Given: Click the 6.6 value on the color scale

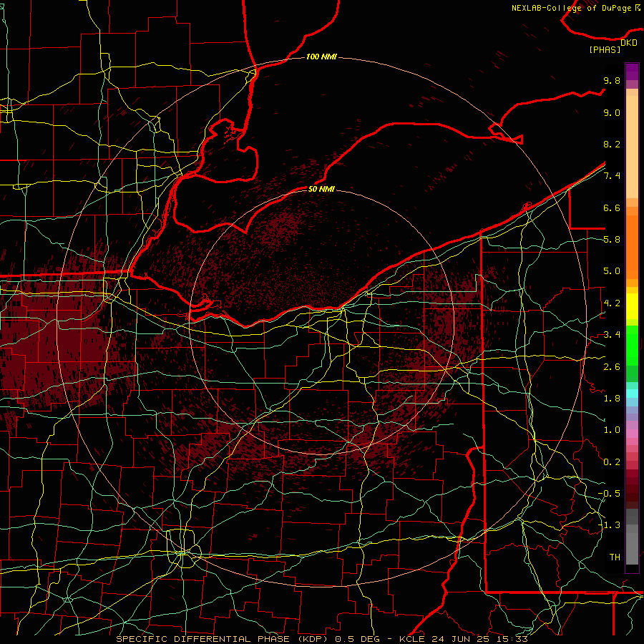Looking at the screenshot, I should (x=612, y=208).
